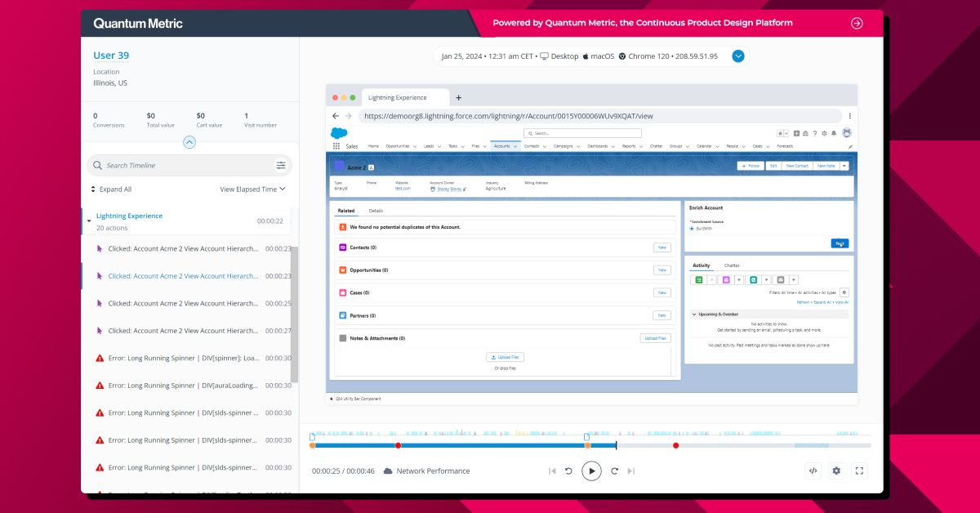Click the Network Performance cloud label
This screenshot has width=980, height=513.
(x=426, y=471)
